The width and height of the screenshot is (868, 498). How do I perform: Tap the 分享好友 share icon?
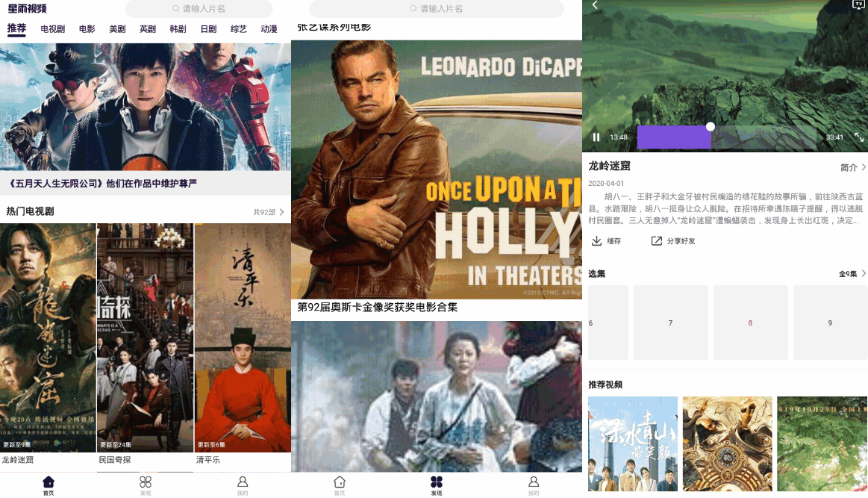657,240
